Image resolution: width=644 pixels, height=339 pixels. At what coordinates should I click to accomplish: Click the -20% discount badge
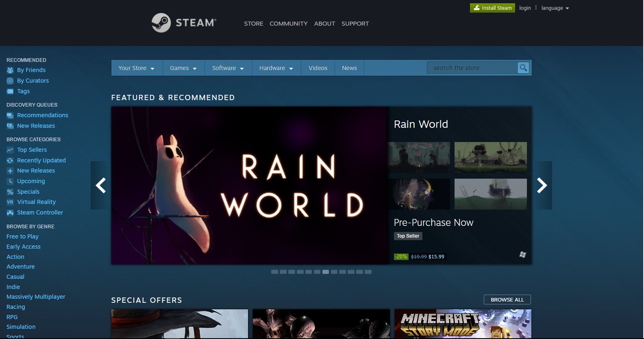point(401,257)
